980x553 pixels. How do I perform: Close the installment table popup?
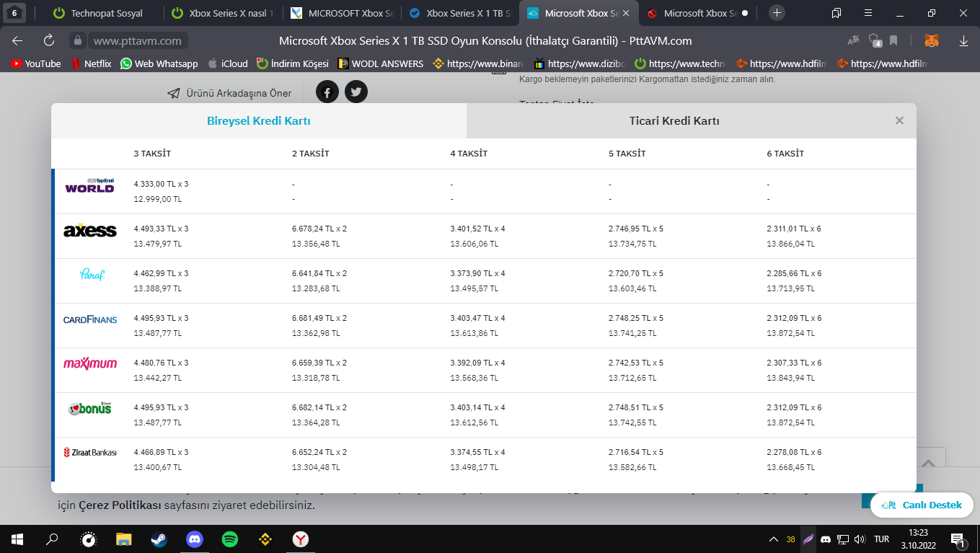pyautogui.click(x=899, y=121)
